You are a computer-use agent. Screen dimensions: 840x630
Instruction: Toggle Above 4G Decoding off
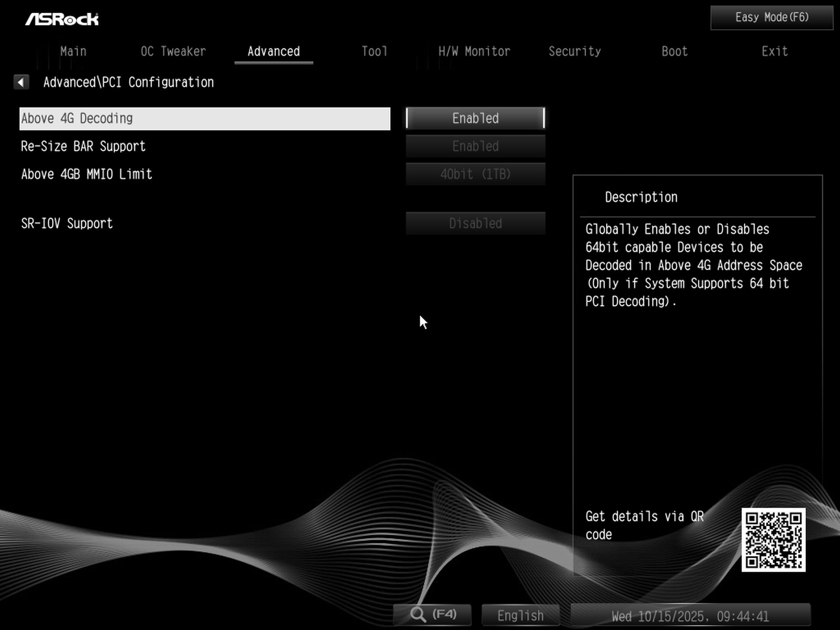click(x=475, y=118)
